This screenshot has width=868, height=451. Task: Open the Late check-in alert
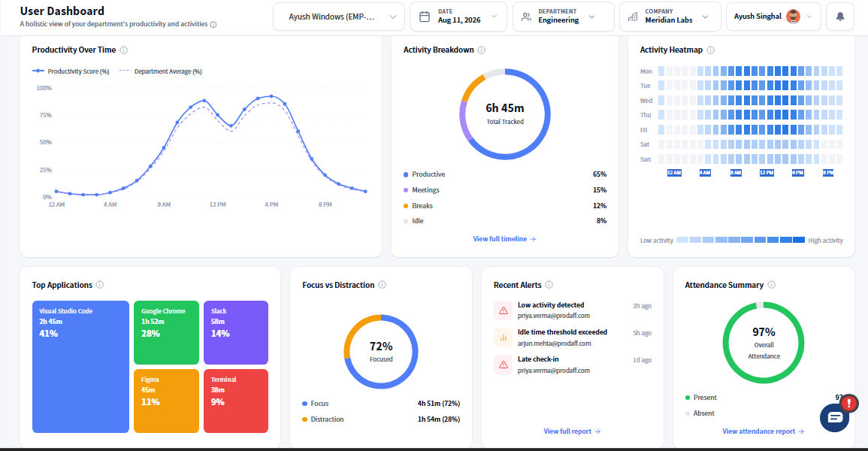(573, 365)
